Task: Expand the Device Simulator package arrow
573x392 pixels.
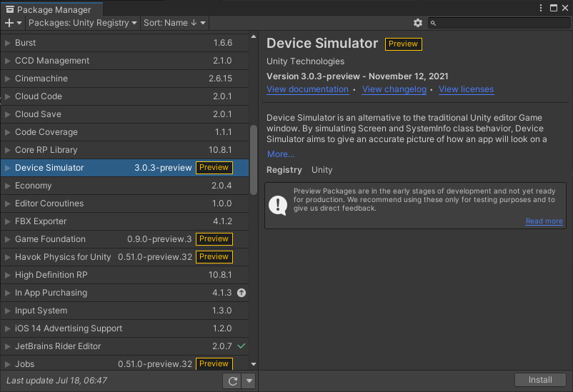Action: [7, 168]
